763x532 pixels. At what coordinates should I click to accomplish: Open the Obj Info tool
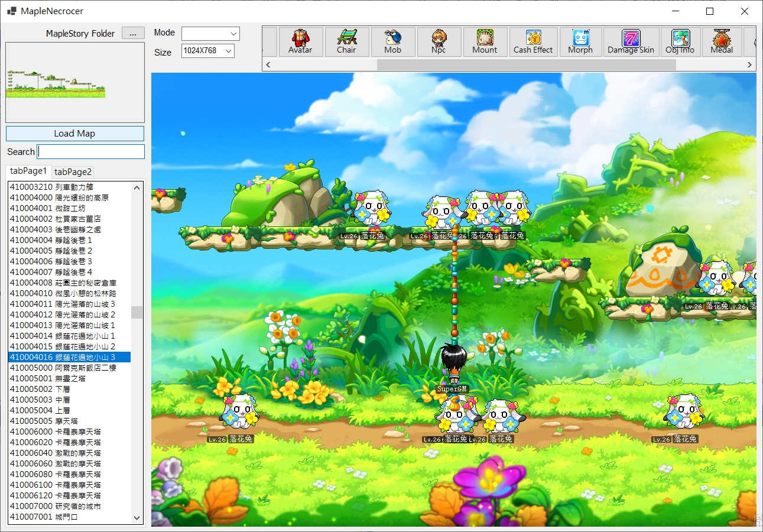coord(680,42)
